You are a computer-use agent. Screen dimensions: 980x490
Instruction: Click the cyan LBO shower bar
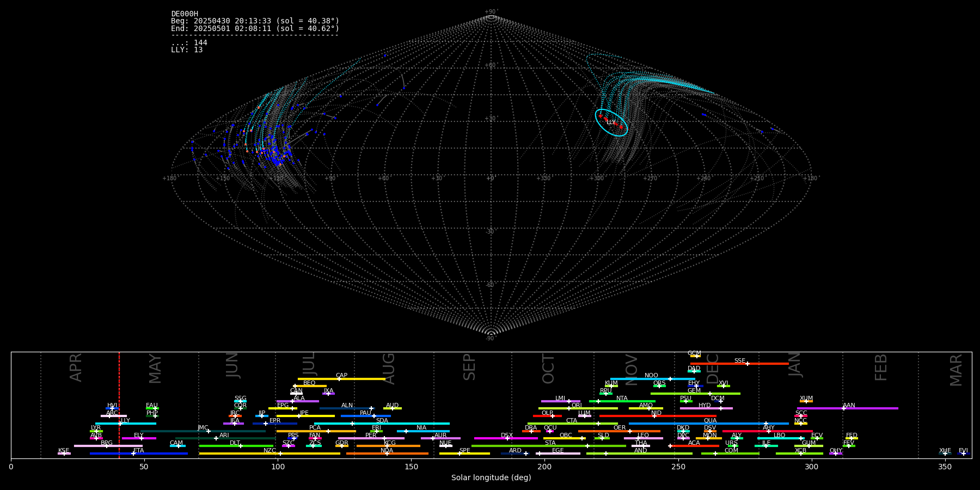click(781, 438)
